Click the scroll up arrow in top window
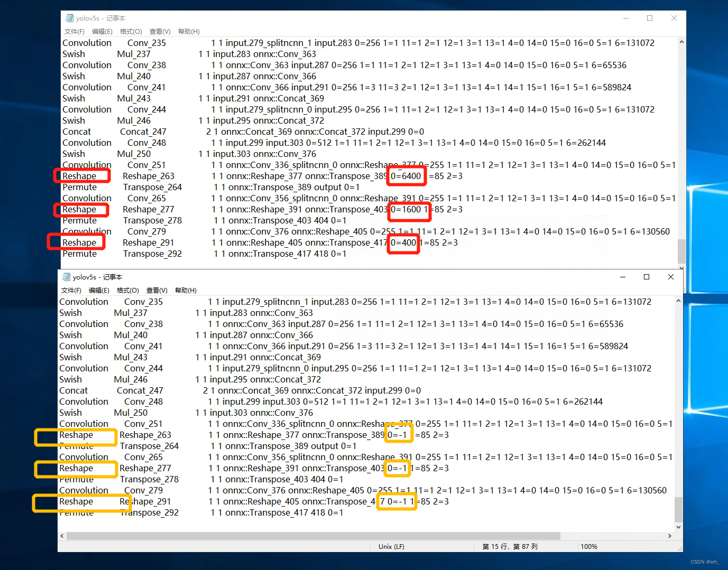This screenshot has height=570, width=728. coord(681,42)
